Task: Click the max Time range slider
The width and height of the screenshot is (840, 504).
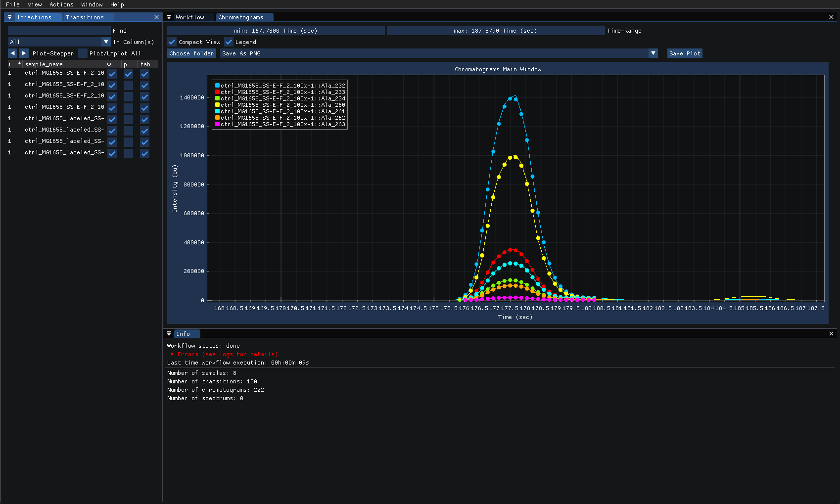Action: pyautogui.click(x=496, y=31)
